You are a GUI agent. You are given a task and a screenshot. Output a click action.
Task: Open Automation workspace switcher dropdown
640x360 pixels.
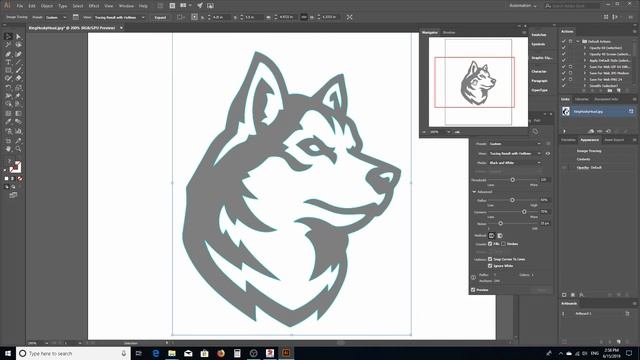coord(523,6)
